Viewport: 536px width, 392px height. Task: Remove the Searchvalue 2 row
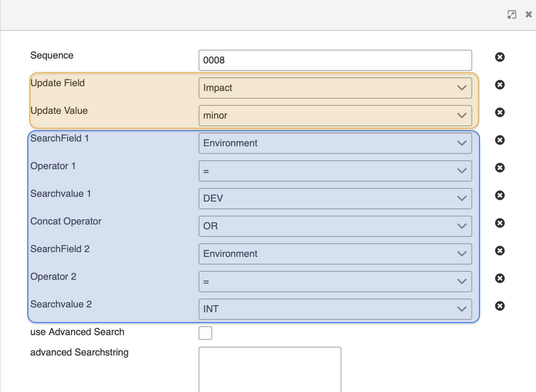click(499, 306)
